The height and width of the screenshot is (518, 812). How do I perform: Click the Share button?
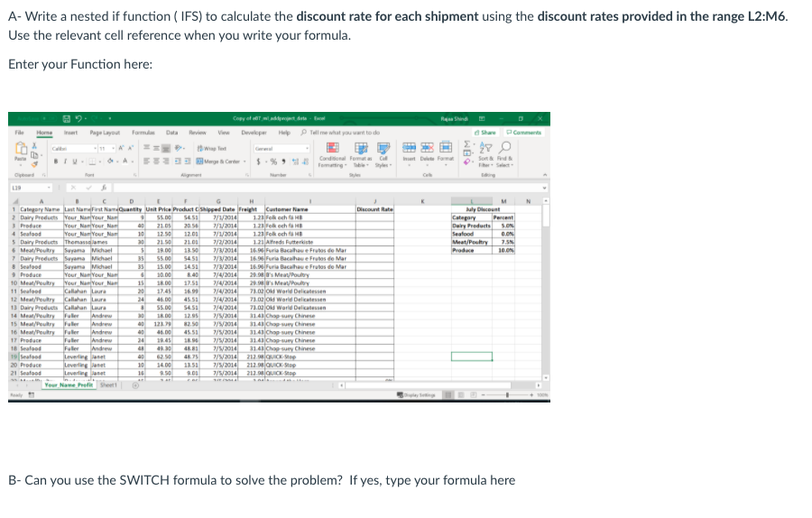click(484, 133)
